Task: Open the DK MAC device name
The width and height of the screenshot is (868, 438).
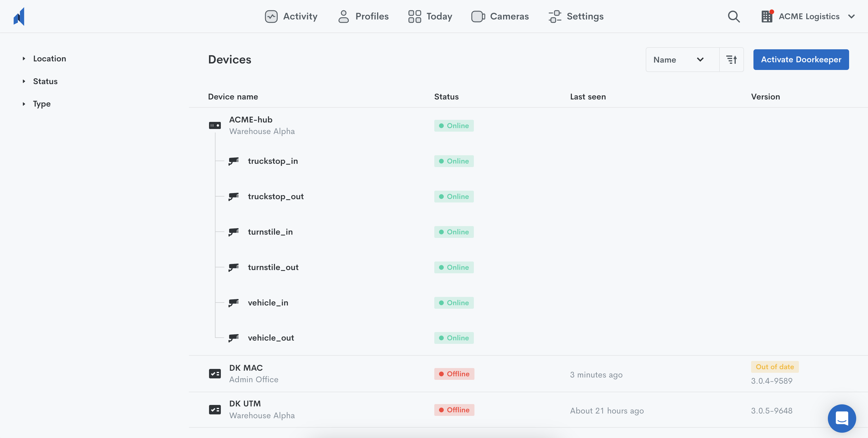Action: tap(246, 367)
